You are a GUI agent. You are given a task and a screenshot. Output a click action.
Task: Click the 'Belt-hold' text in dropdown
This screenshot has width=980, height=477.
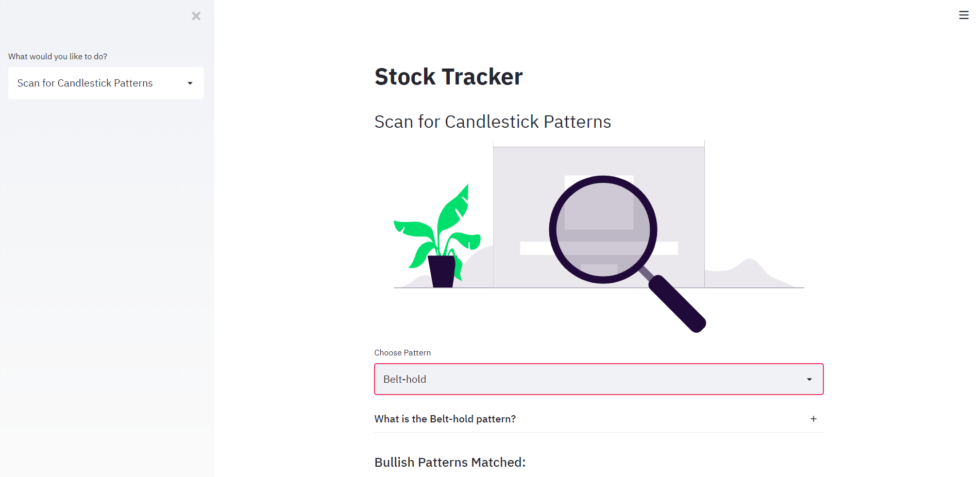pyautogui.click(x=404, y=379)
